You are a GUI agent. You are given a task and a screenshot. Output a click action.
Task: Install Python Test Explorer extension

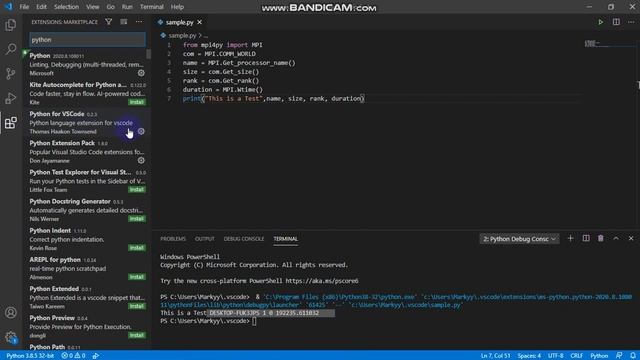(137, 190)
